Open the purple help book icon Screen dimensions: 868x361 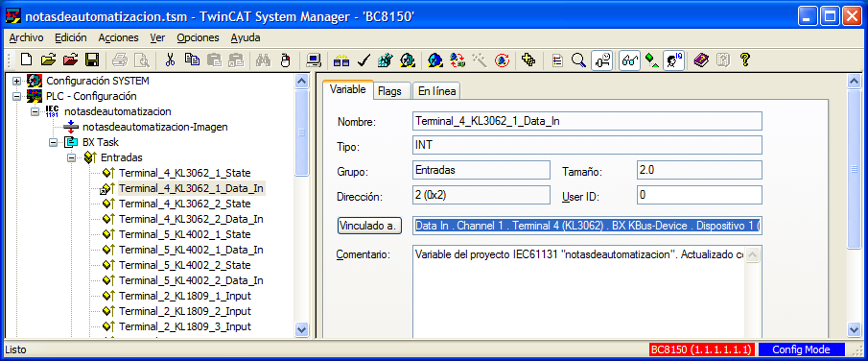[x=701, y=60]
